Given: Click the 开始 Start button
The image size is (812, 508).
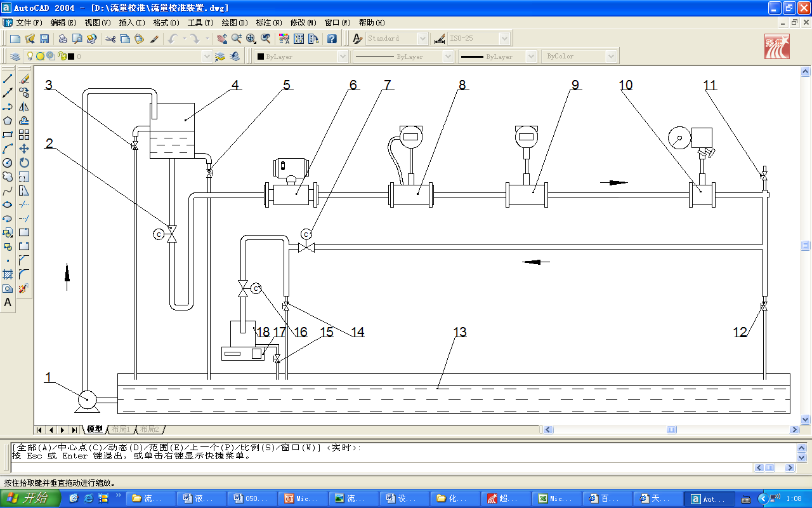Looking at the screenshot, I should coord(30,498).
